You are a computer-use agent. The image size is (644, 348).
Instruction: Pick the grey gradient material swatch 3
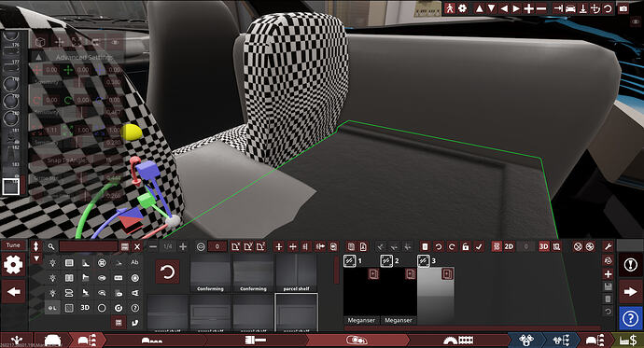[x=436, y=296]
